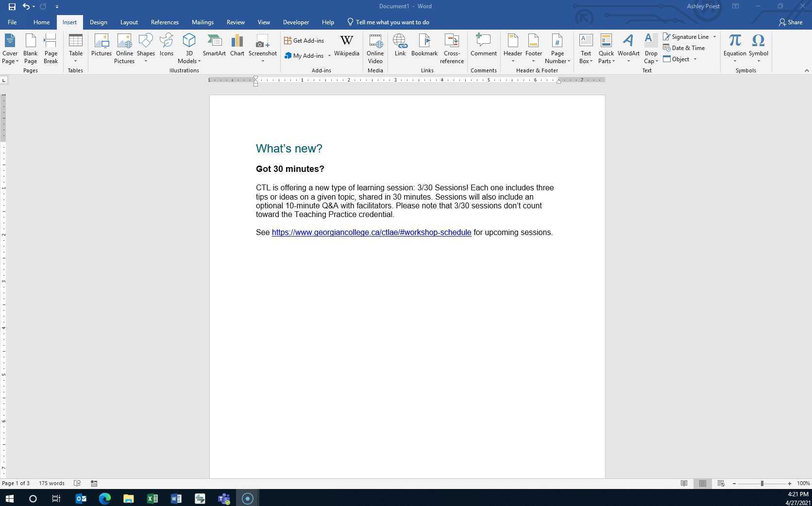812x506 pixels.
Task: Switch to Web Layout view
Action: point(721,483)
